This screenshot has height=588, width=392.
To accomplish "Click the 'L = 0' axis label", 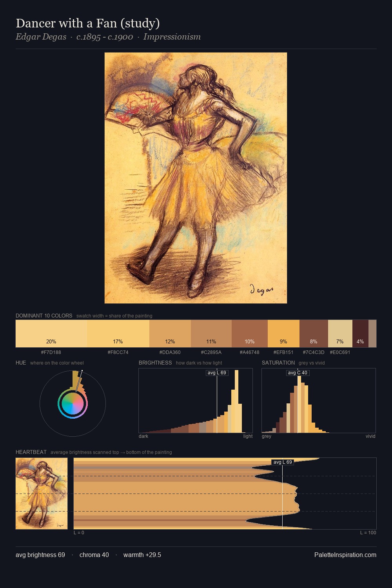I will 79,533.
